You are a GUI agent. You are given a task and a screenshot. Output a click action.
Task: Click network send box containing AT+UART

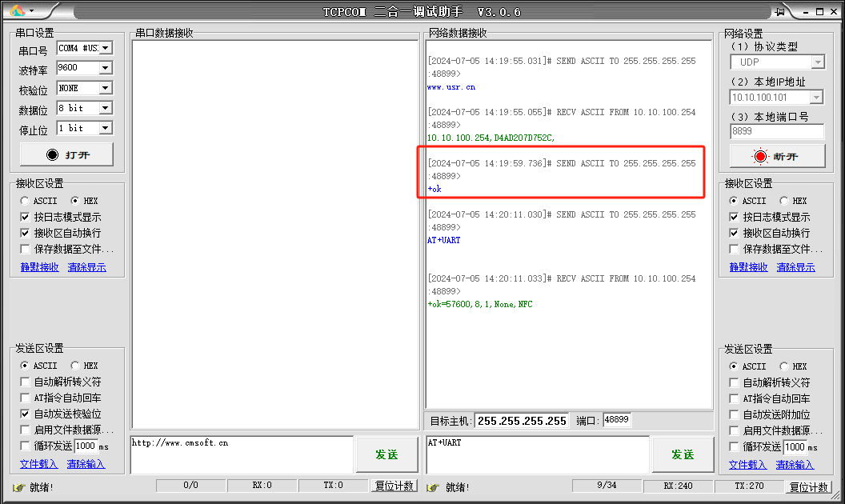pos(538,454)
